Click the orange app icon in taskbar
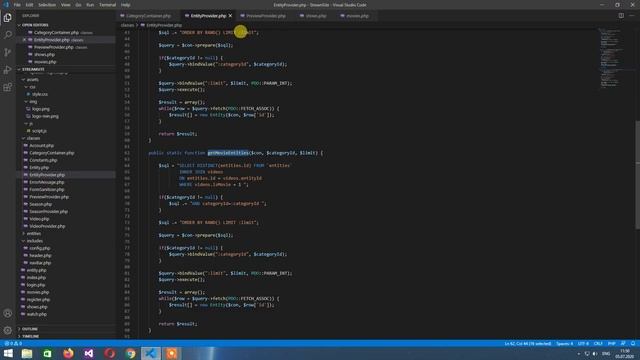Image resolution: width=640 pixels, height=360 pixels. [171, 353]
